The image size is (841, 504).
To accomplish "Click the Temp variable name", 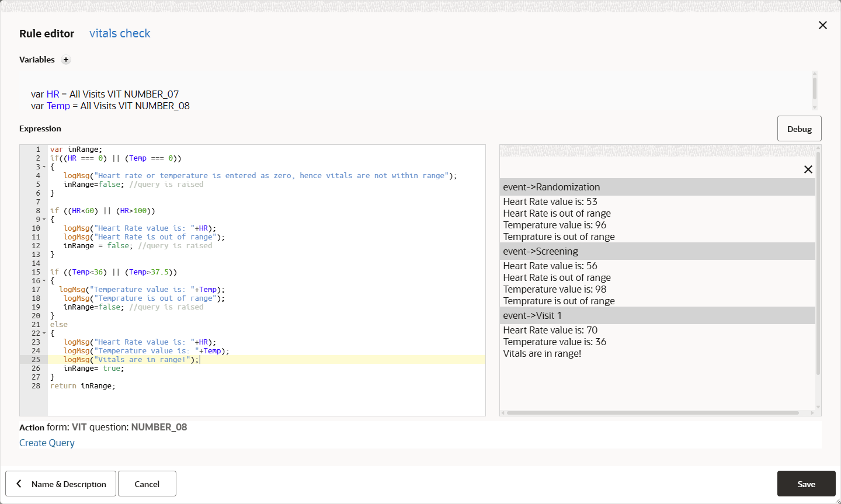I will coord(58,106).
